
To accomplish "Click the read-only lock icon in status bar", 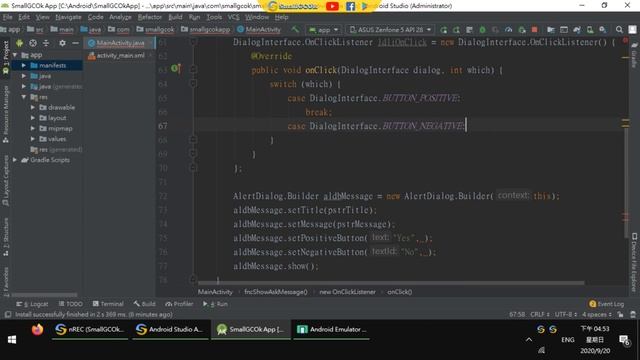I will tap(620, 314).
